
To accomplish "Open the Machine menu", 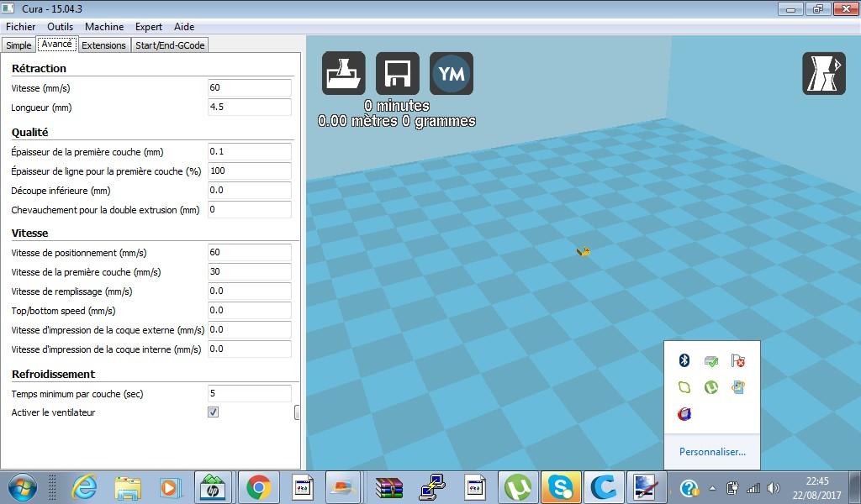I will click(104, 27).
